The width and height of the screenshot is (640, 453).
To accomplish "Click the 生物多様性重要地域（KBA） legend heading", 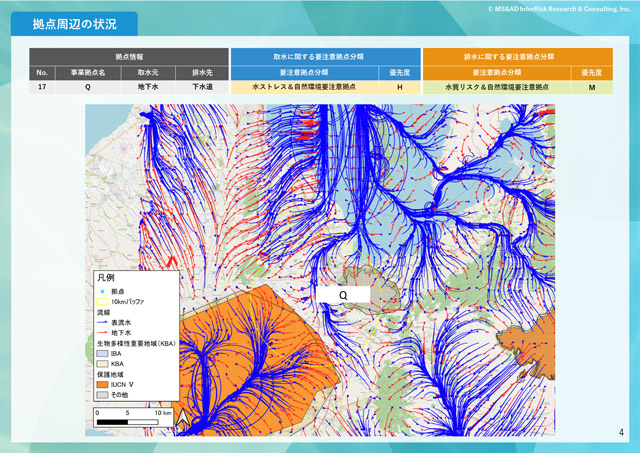I will pyautogui.click(x=136, y=343).
